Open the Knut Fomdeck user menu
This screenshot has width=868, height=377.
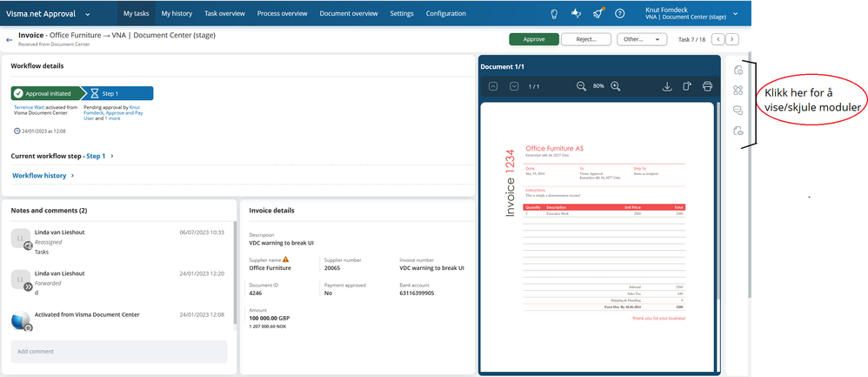[x=691, y=13]
